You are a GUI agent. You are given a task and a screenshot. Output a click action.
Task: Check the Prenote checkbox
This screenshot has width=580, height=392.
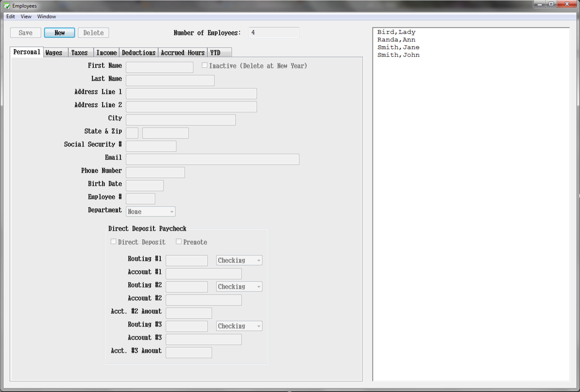pyautogui.click(x=179, y=242)
